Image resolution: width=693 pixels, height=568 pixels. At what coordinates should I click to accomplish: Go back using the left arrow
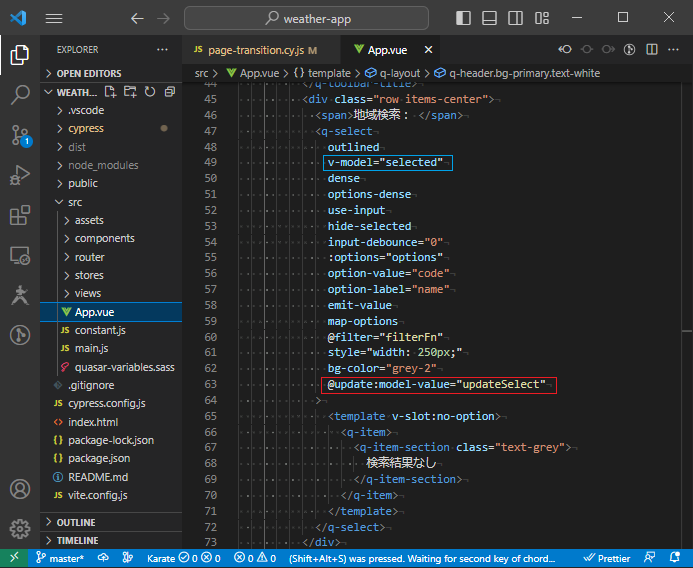tap(137, 18)
